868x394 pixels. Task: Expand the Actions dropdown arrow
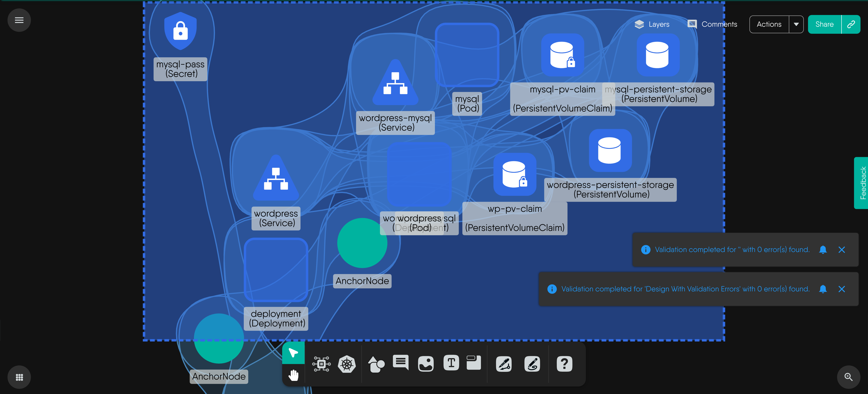point(796,24)
